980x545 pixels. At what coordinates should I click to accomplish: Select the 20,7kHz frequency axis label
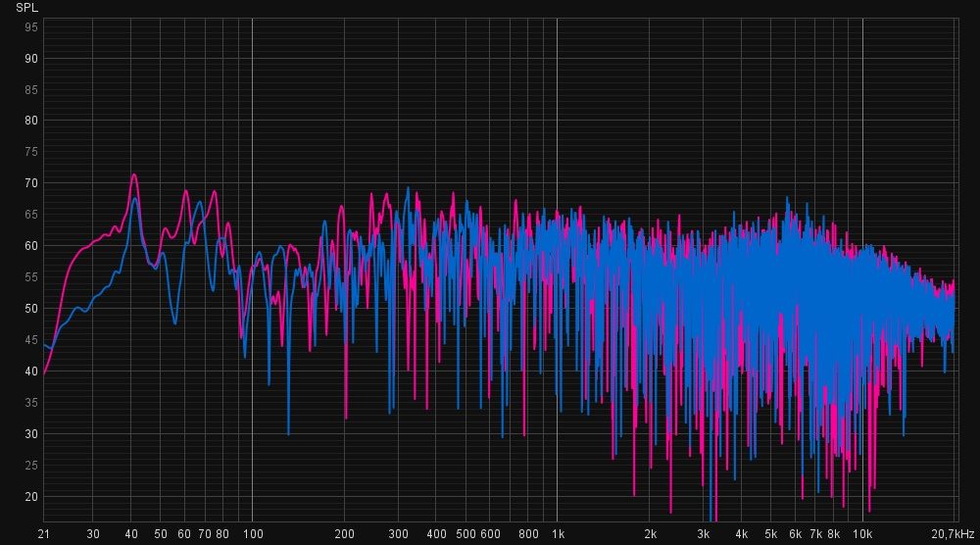click(953, 534)
